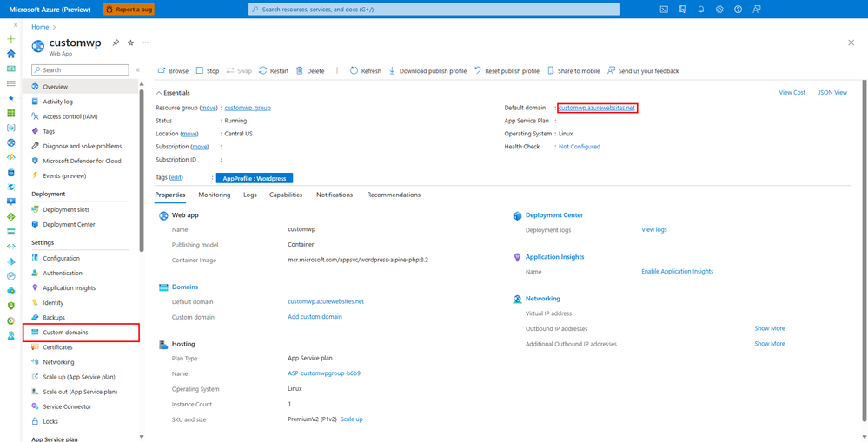Open Scale up (App Service plan)
The height and width of the screenshot is (442, 868).
pyautogui.click(x=81, y=377)
